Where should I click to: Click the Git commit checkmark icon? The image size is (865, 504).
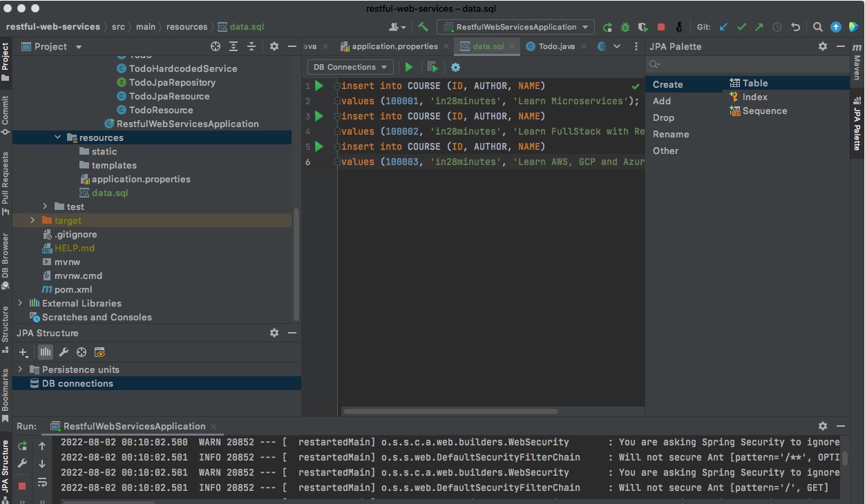coord(741,27)
